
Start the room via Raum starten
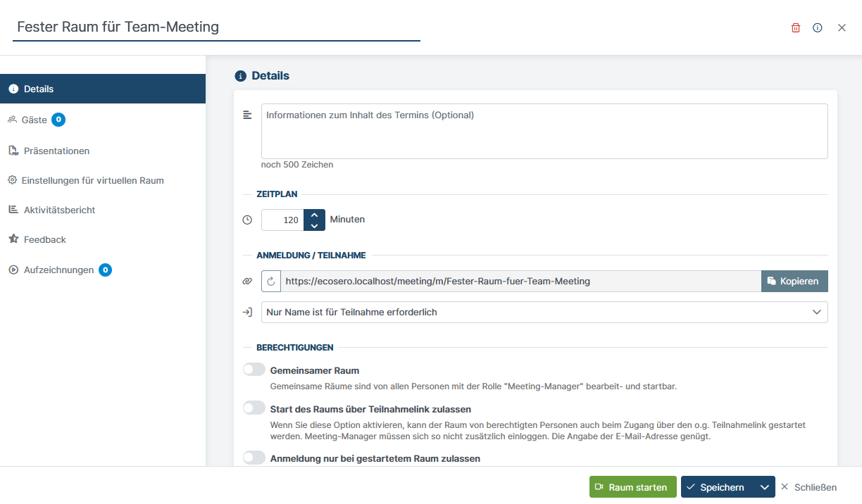pos(632,486)
